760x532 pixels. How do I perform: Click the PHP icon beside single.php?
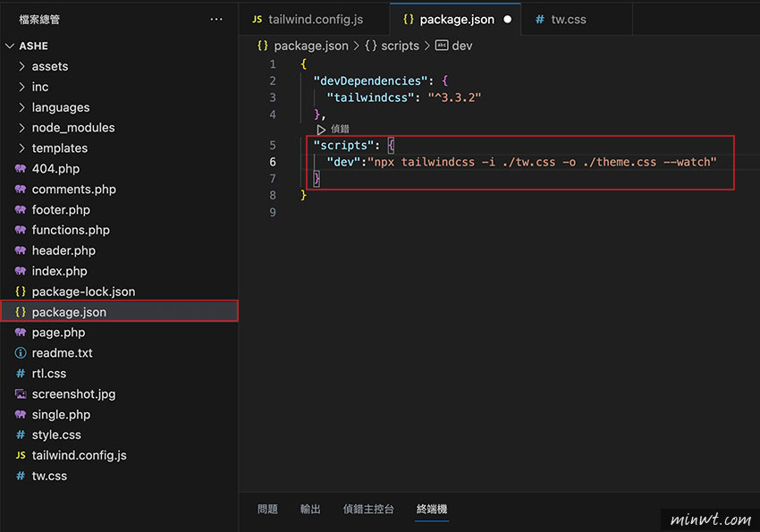pos(21,415)
